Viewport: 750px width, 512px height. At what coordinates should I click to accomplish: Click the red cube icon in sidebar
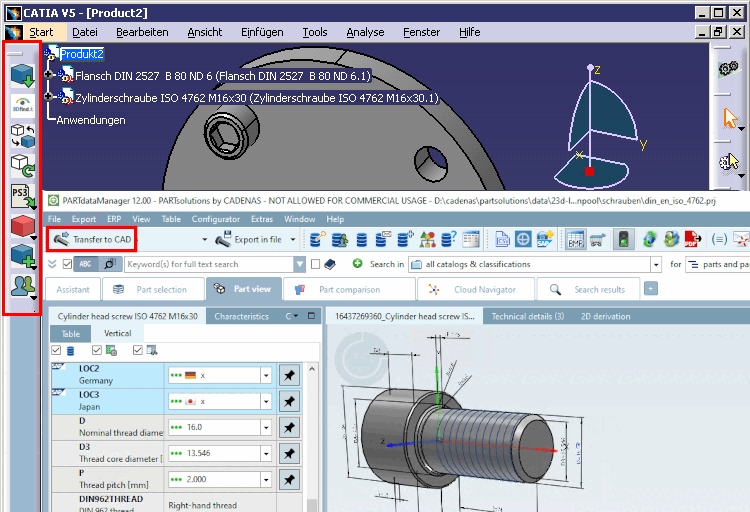pyautogui.click(x=21, y=225)
